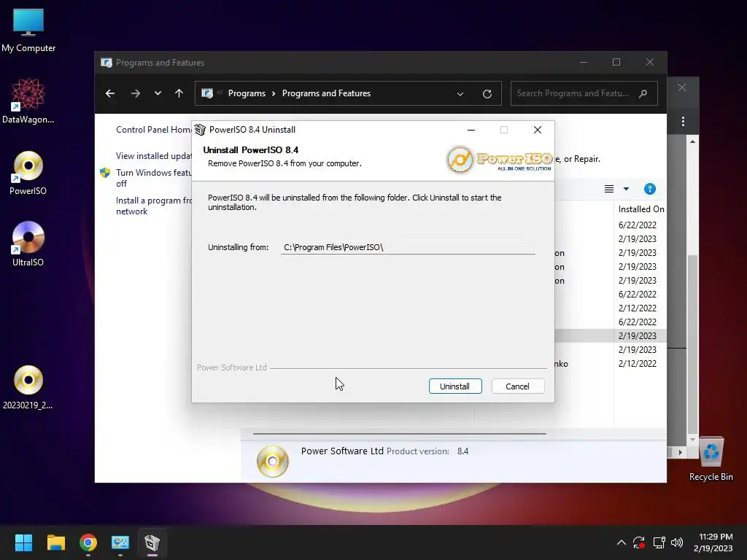Close the PowerISO 8.4 Uninstall dialog
Image resolution: width=747 pixels, height=560 pixels.
(538, 130)
